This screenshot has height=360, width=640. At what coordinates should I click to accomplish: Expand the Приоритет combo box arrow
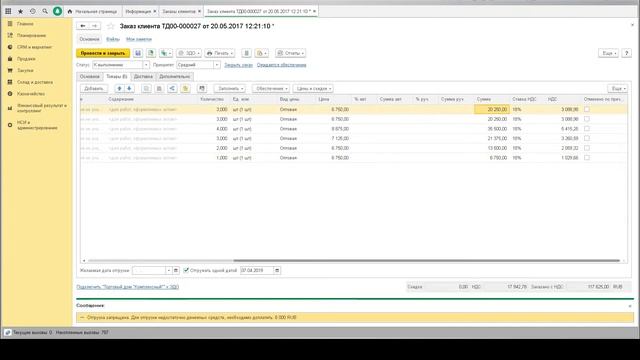click(217, 65)
